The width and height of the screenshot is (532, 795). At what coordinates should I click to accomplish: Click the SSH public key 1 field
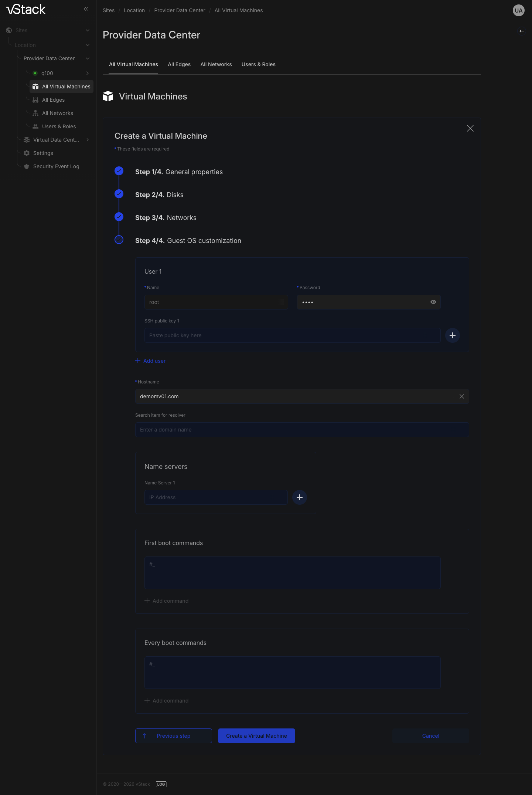point(293,335)
